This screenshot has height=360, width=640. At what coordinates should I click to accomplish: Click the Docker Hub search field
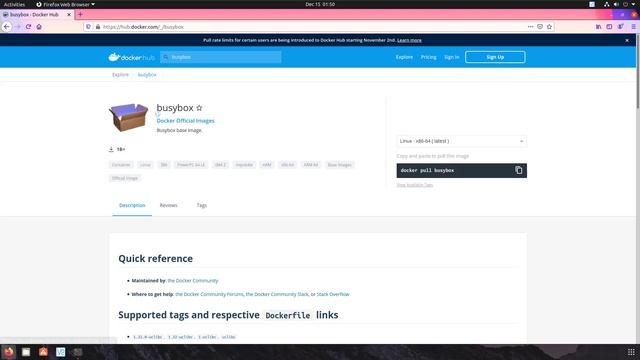(x=221, y=57)
